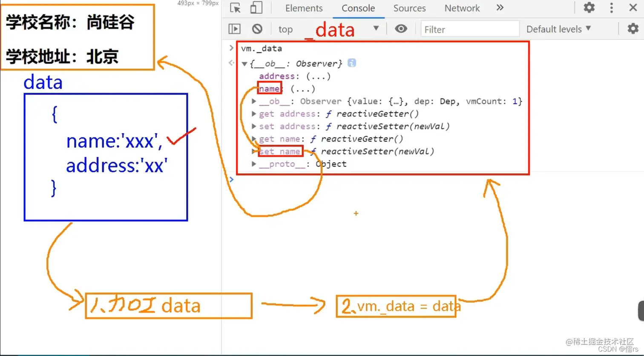Collapse the {__ob__: Observer} object

tap(244, 64)
